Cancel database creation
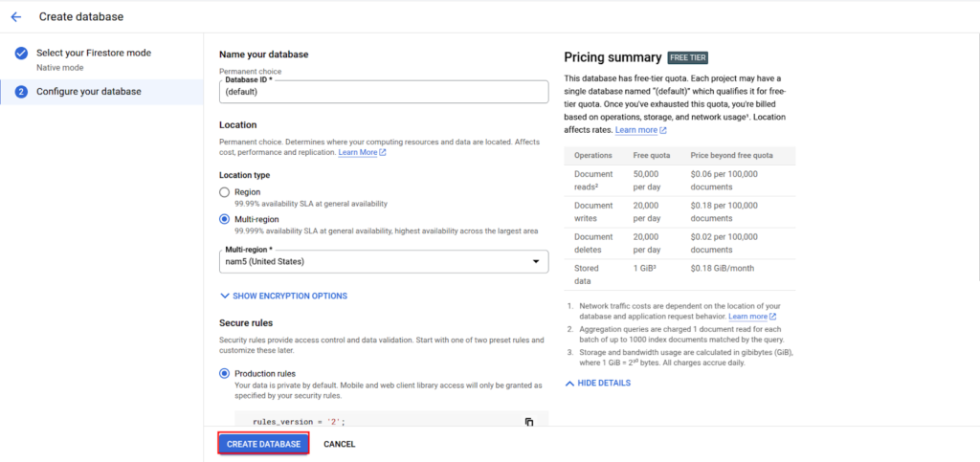 click(340, 445)
